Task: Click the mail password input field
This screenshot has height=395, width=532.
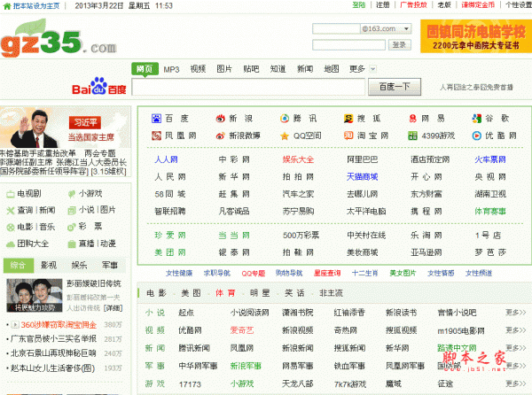Action: 348,44
